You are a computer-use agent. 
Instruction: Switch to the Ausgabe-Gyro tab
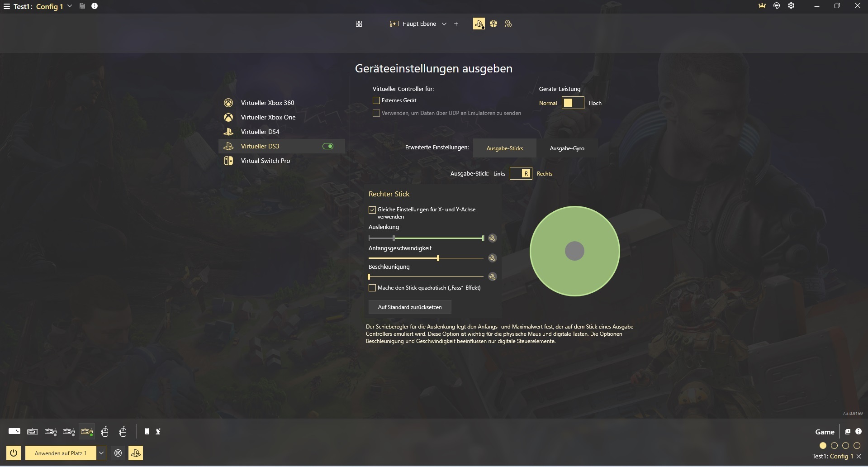pos(567,148)
